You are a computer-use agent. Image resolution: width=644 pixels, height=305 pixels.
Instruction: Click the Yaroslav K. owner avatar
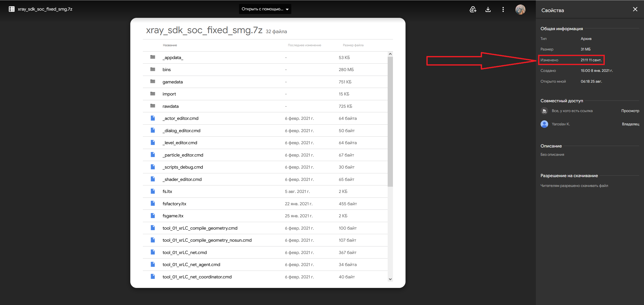tap(544, 124)
